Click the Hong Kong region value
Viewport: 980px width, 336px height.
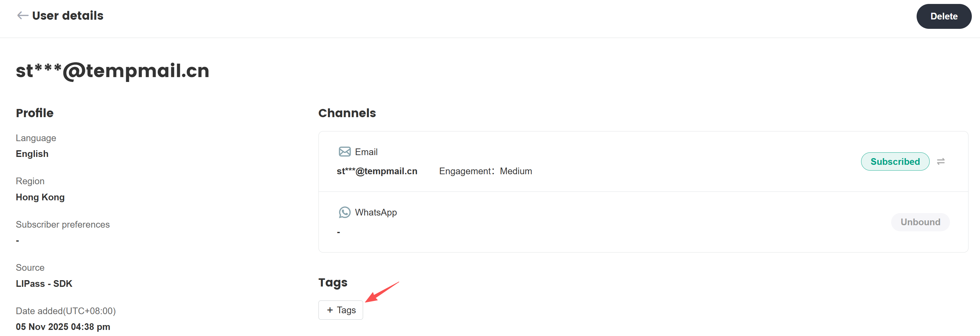[40, 197]
